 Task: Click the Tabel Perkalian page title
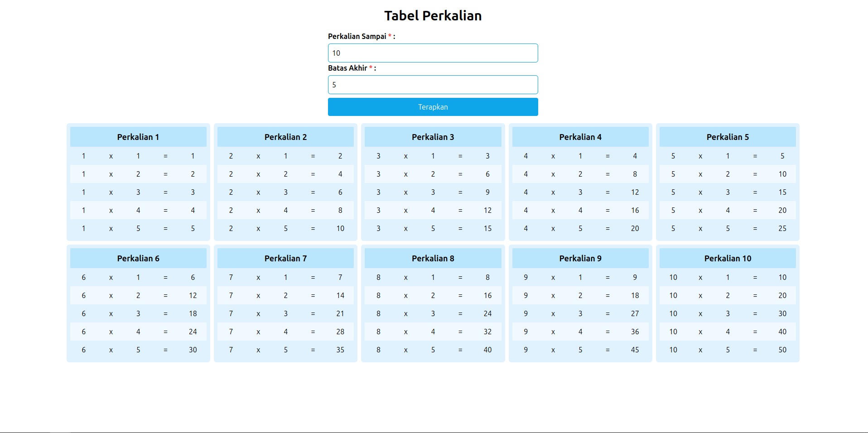pos(433,16)
